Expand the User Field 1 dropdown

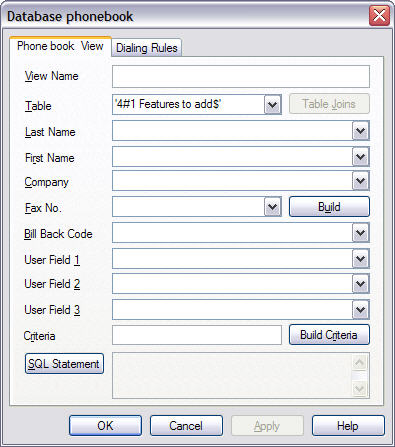[361, 259]
